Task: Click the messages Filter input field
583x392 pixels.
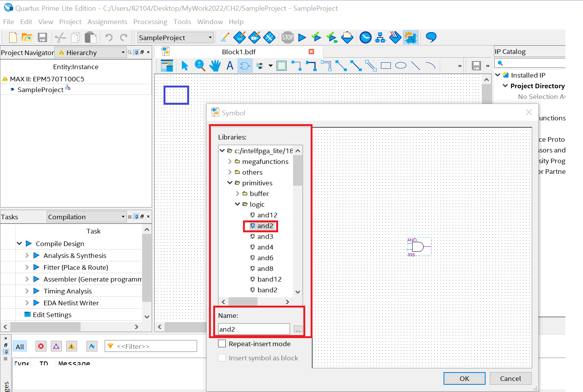Action: tap(151, 346)
